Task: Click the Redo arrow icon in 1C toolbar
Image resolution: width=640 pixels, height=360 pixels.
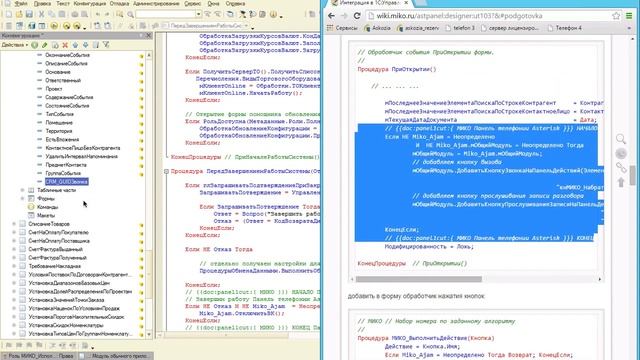Action: pos(108,14)
